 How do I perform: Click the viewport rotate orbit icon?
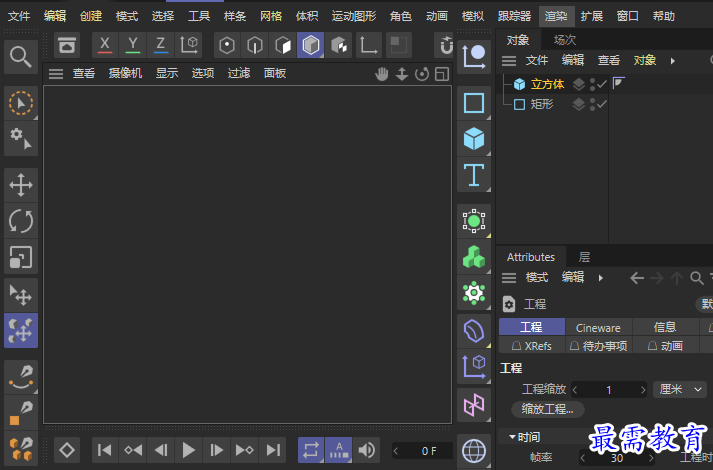pos(422,74)
